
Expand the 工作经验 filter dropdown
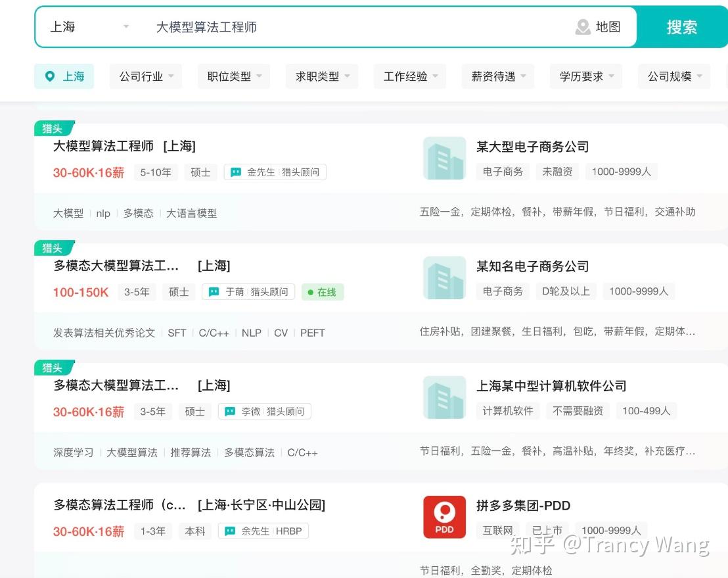pos(410,76)
